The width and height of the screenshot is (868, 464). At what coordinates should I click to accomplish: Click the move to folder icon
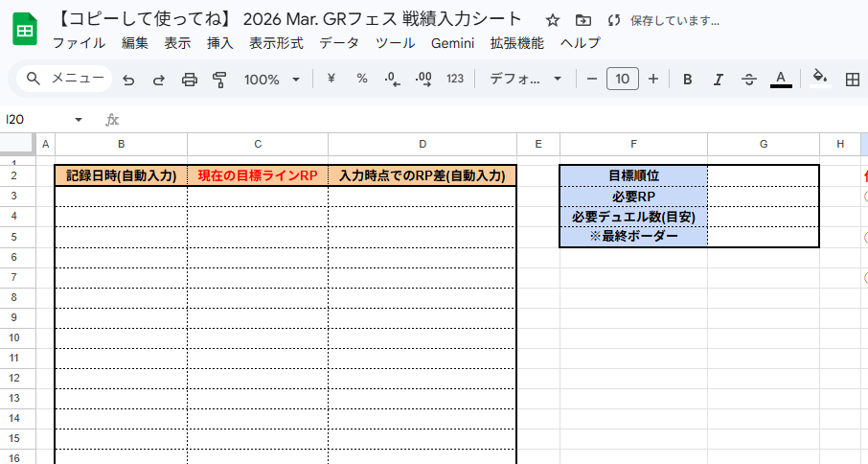point(582,21)
